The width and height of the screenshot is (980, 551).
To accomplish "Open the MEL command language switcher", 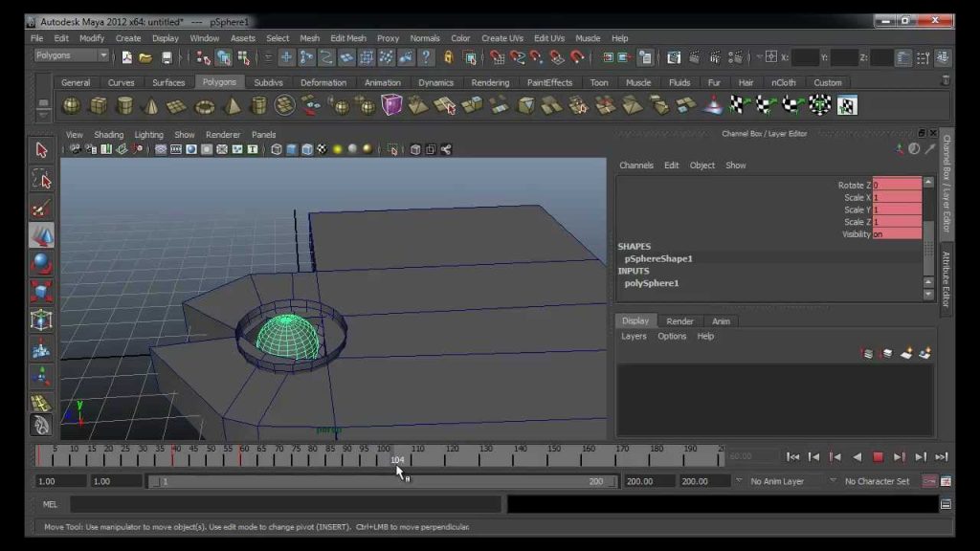I will tap(50, 504).
